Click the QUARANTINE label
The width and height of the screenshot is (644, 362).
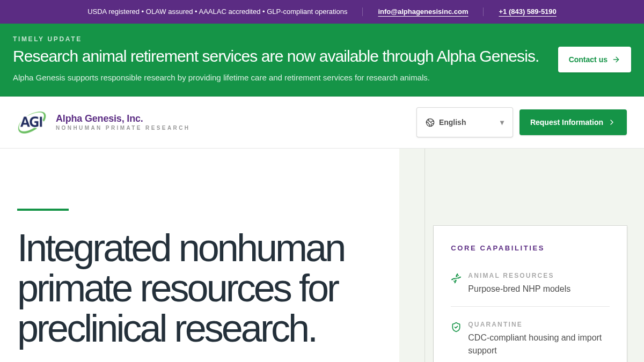[x=495, y=324]
